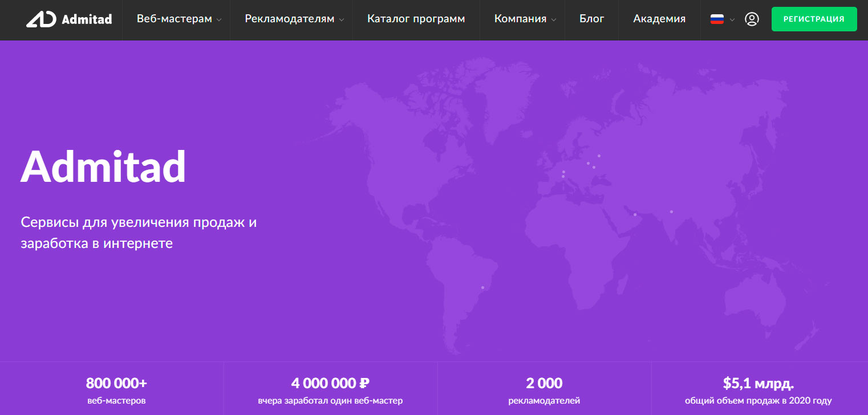The image size is (868, 415).
Task: Click the large Admitad hero heading
Action: [103, 166]
